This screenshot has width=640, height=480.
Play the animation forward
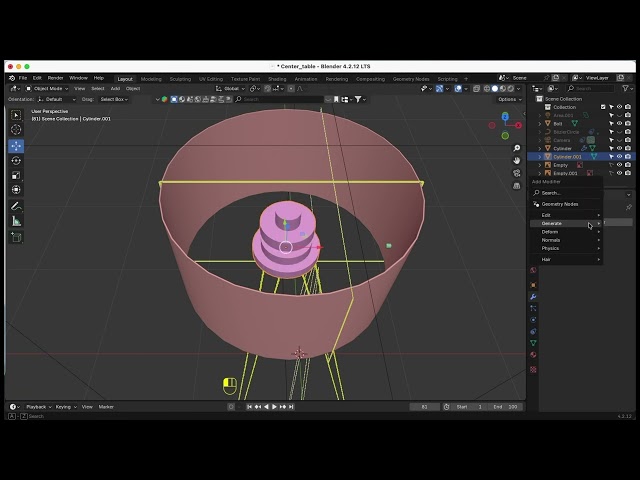point(274,407)
